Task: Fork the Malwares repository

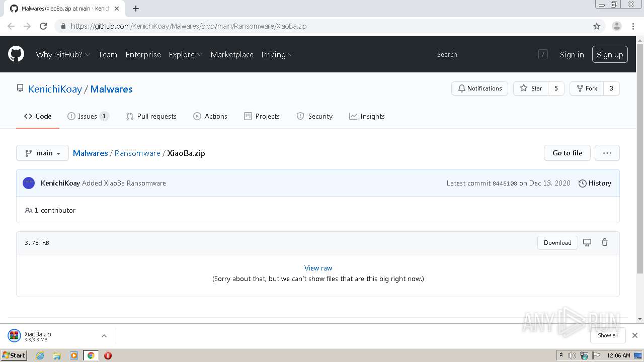Action: point(587,88)
